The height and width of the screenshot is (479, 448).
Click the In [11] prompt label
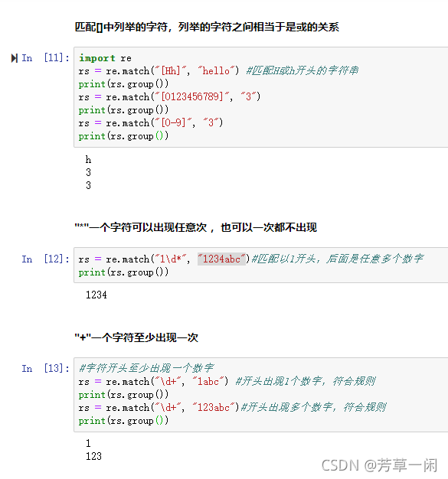point(45,57)
